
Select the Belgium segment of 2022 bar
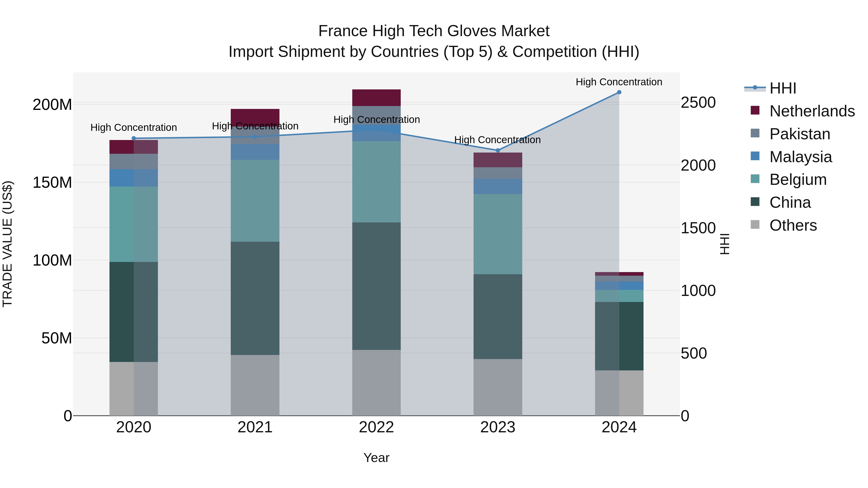376,182
